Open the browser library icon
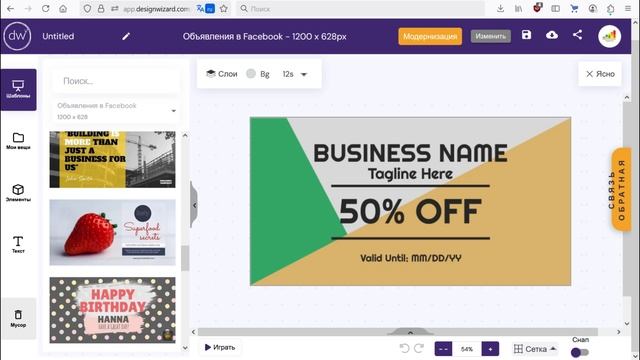 (518, 9)
